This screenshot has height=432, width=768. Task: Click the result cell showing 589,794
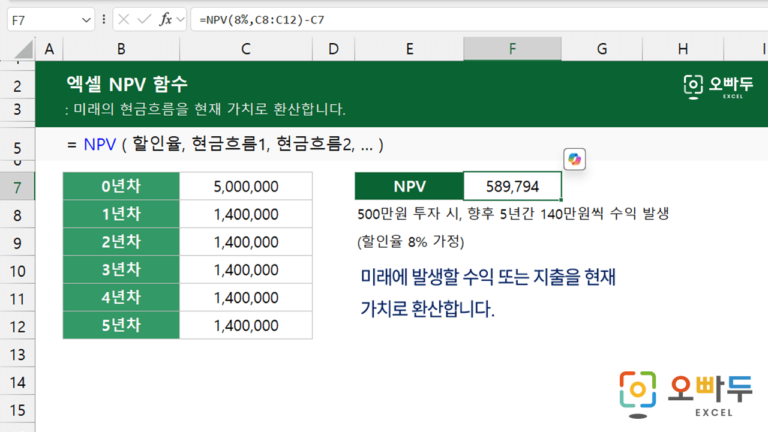click(512, 186)
